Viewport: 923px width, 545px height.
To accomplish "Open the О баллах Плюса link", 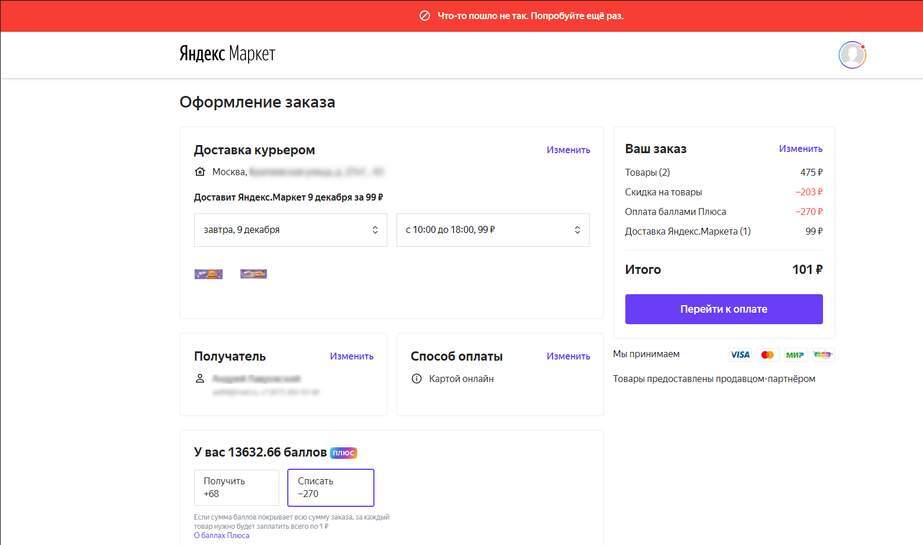I will (221, 536).
